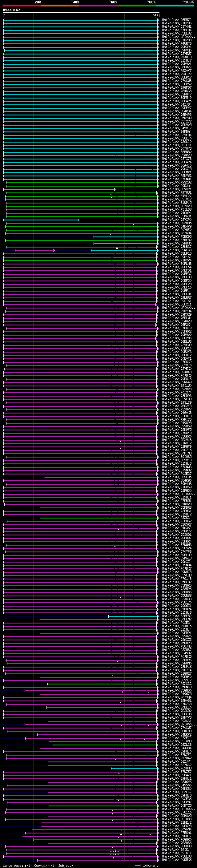197x868 pixels.
Task: Click the white query sequence bar
Action: [x=81, y=12]
